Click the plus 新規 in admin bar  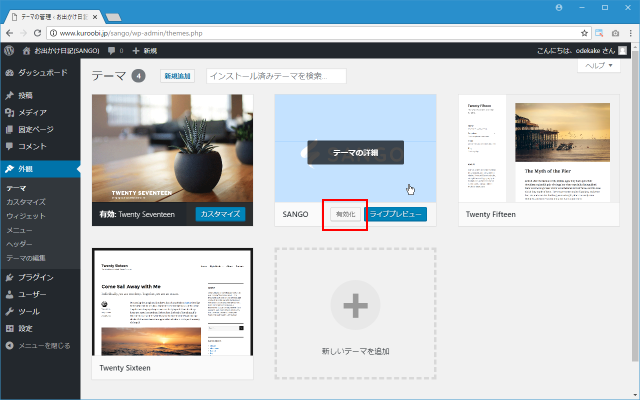145,51
